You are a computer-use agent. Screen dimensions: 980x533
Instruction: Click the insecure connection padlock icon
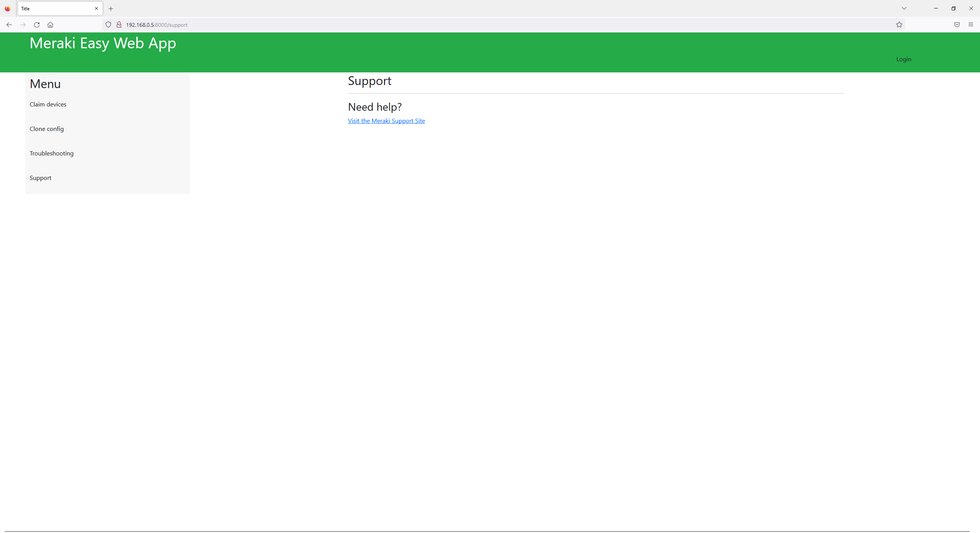(x=119, y=25)
